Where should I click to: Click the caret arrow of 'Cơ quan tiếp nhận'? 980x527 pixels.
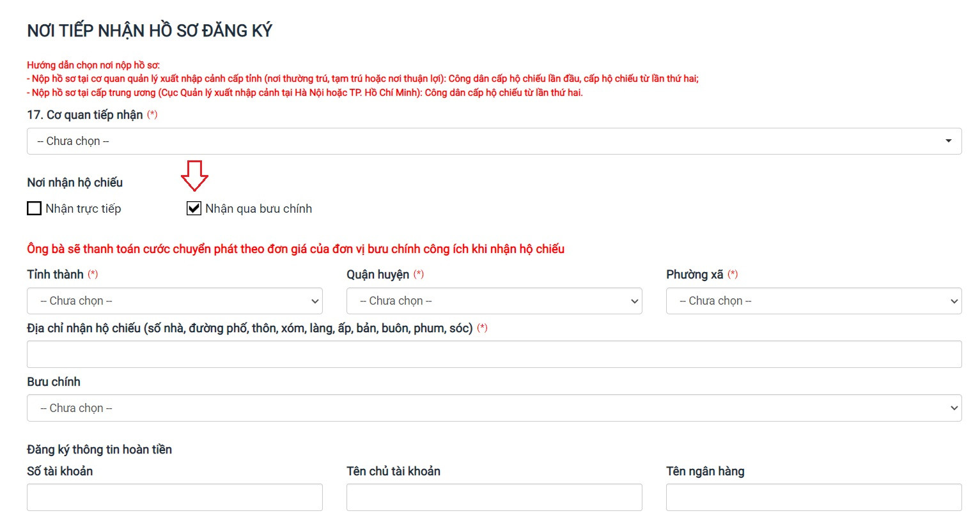click(949, 141)
